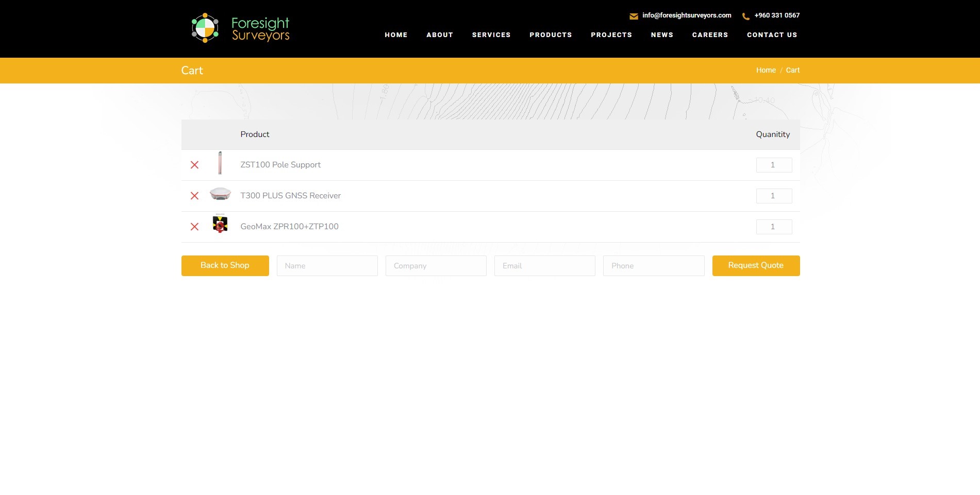Remove GeoMax ZPR100+ZTP100 from cart
Screen dimensions: 980x495
coord(194,227)
